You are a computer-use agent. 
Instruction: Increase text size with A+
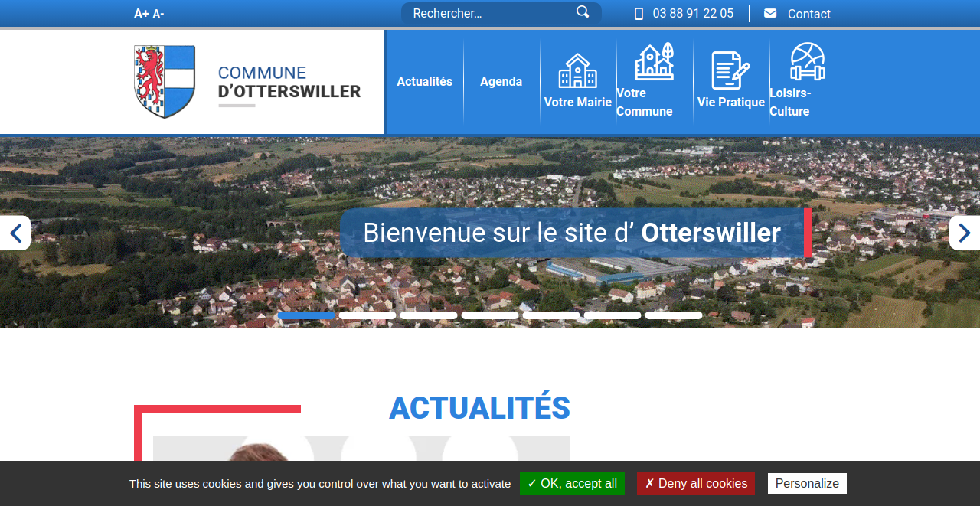[142, 13]
